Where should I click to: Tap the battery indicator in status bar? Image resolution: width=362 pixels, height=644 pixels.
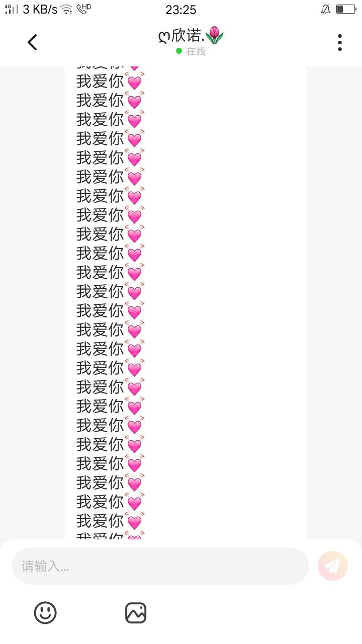[346, 9]
